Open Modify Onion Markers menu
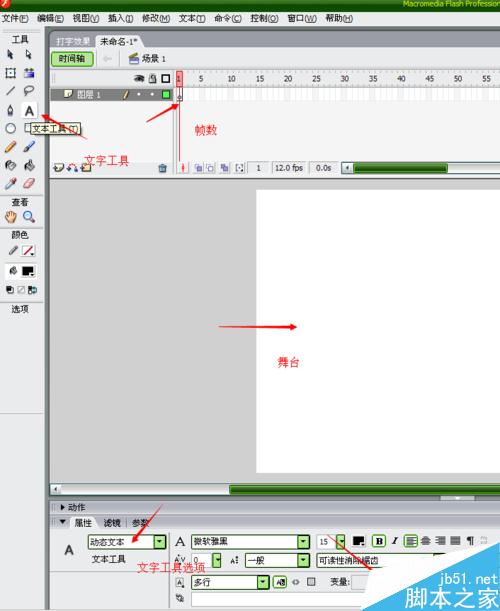 [x=239, y=168]
